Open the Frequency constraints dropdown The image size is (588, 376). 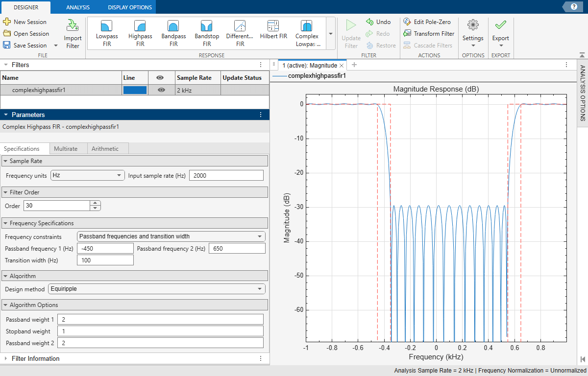(171, 236)
